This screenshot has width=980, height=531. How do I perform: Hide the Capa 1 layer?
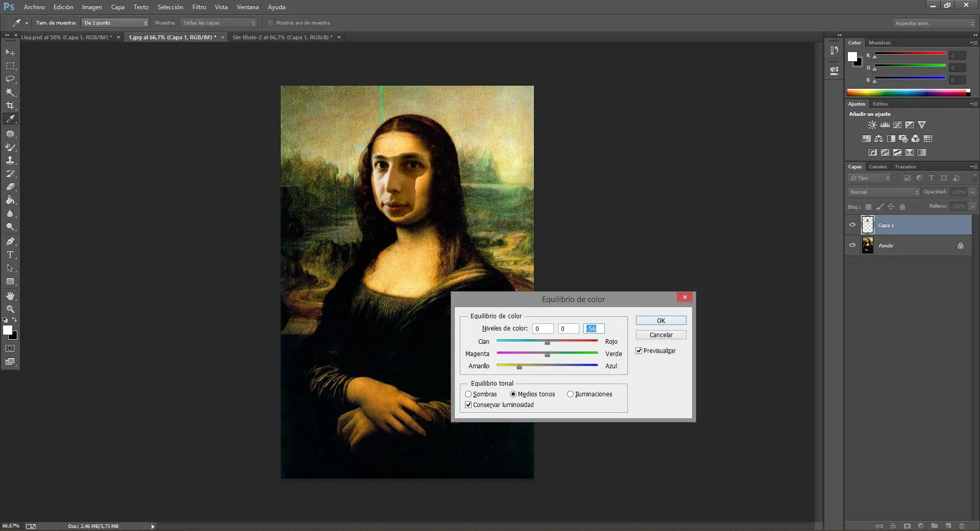coord(852,225)
